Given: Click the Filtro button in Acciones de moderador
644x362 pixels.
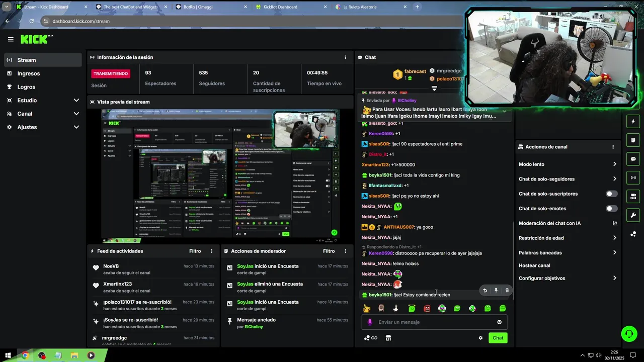Looking at the screenshot, I should coord(329,251).
